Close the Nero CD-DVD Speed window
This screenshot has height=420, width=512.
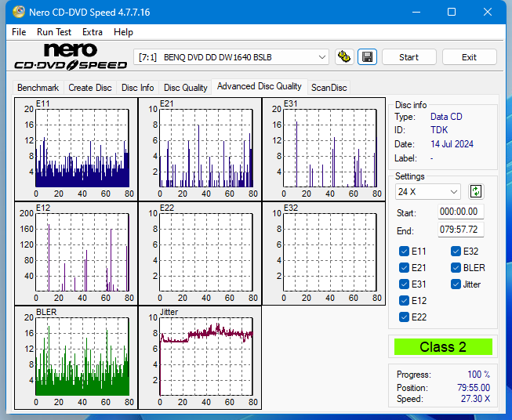[x=488, y=12]
